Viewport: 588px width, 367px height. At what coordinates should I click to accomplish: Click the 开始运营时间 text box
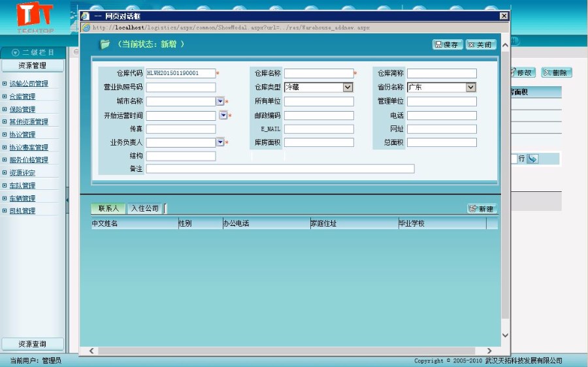(x=181, y=116)
